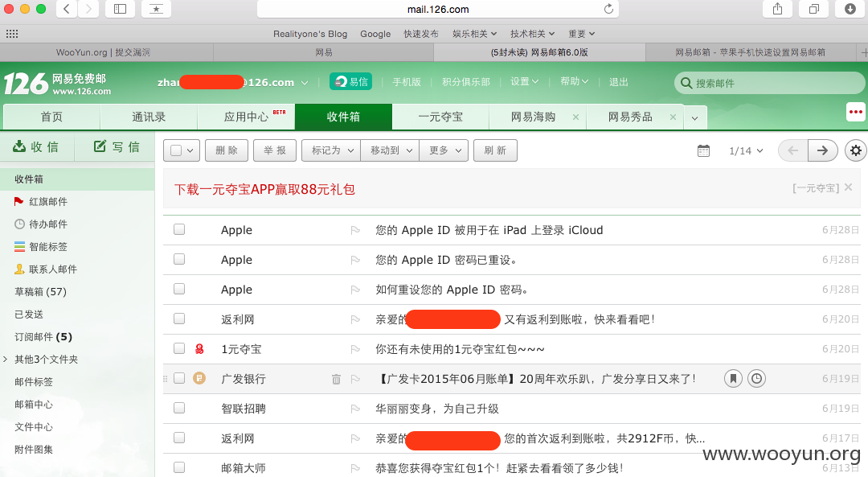Check the Apple ID 密码已重设 email
The height and width of the screenshot is (477, 868).
178,259
